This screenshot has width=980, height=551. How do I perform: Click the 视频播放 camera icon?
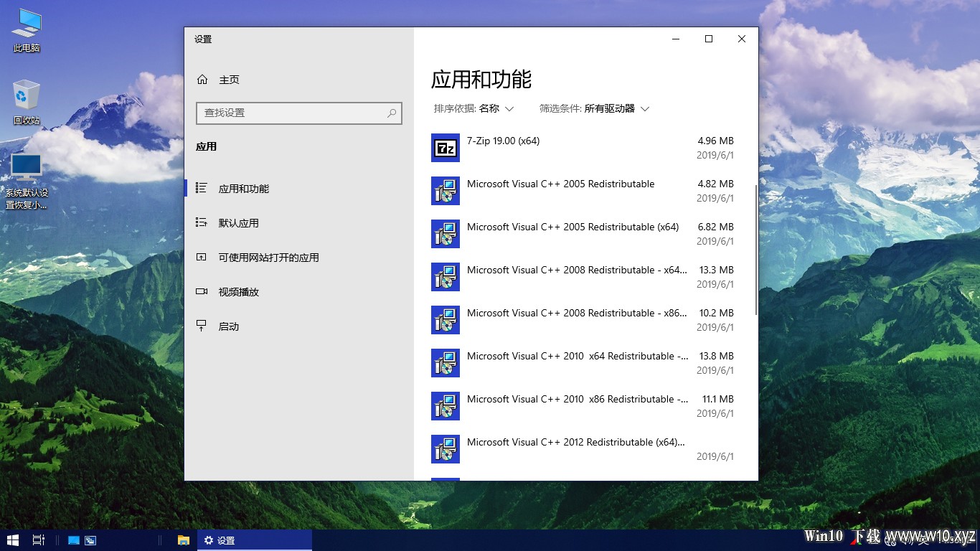[x=202, y=291]
